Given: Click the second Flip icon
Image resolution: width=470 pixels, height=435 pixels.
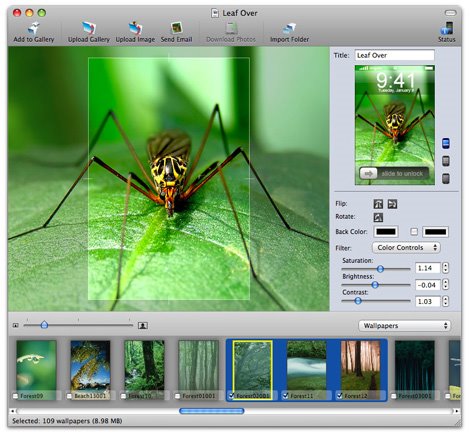Looking at the screenshot, I should (392, 204).
